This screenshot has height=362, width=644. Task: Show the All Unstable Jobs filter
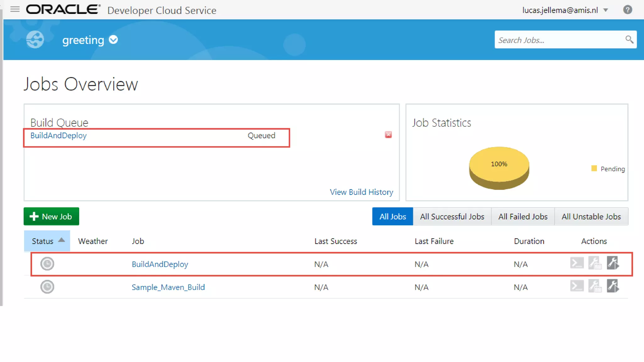click(591, 217)
